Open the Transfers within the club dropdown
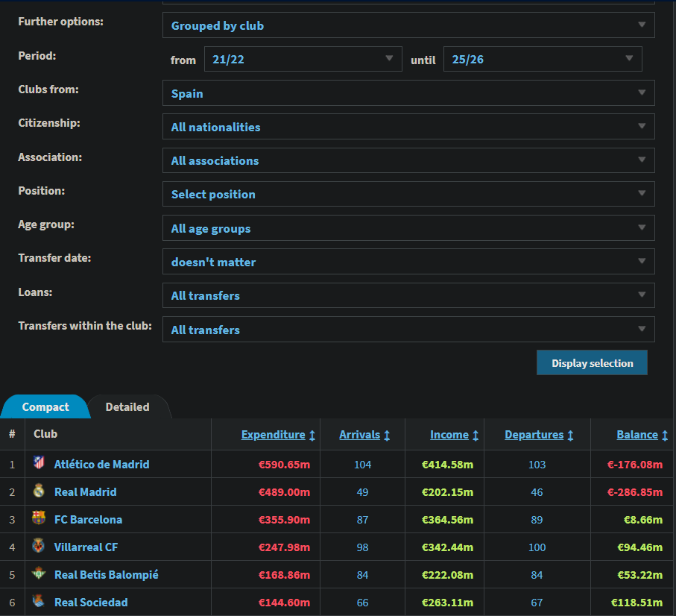 408,329
